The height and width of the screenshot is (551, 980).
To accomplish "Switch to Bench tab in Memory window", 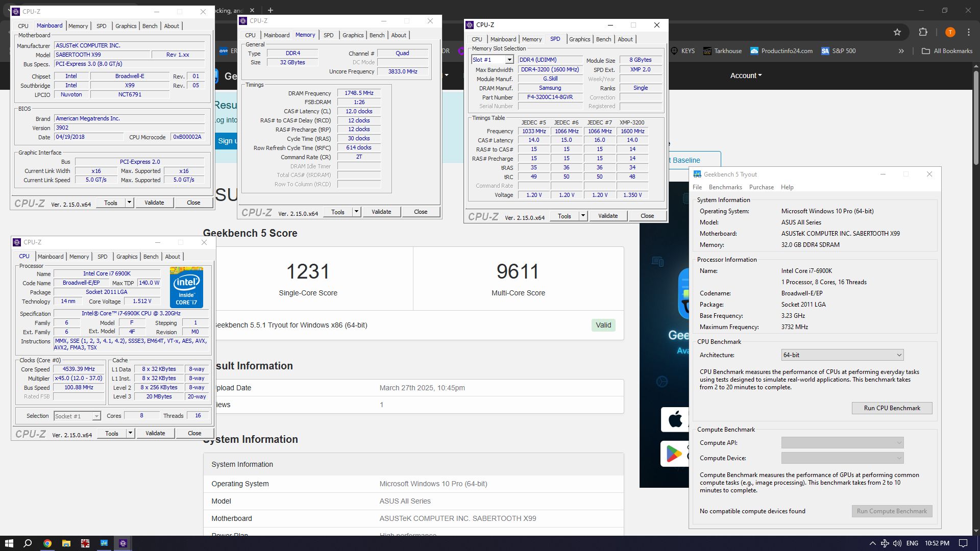I will pyautogui.click(x=377, y=35).
